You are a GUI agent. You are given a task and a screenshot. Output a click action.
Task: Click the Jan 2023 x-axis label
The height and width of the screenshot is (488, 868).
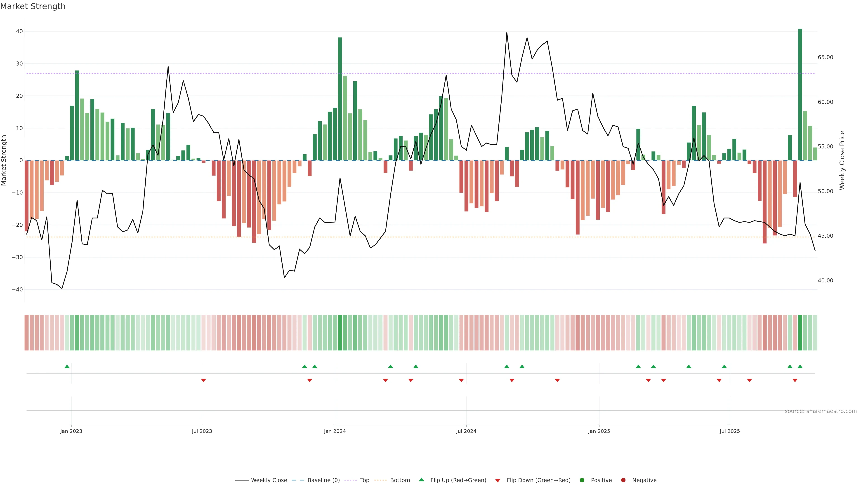point(71,431)
